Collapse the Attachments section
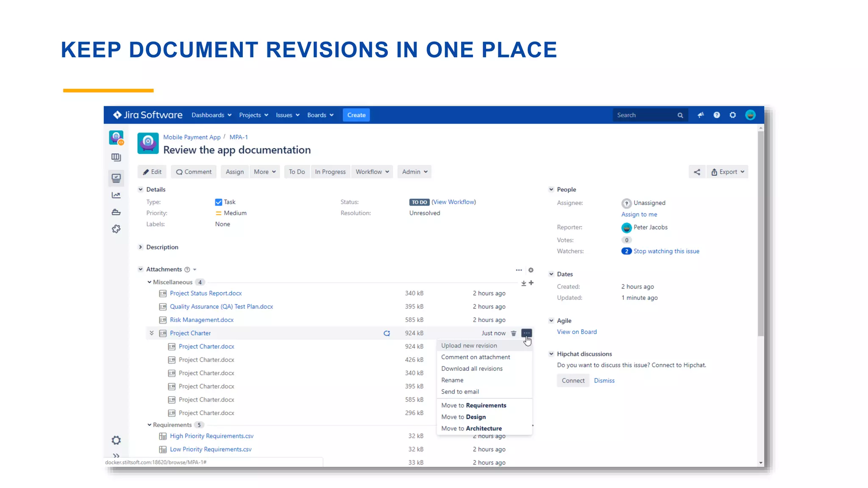868x488 pixels. click(140, 269)
